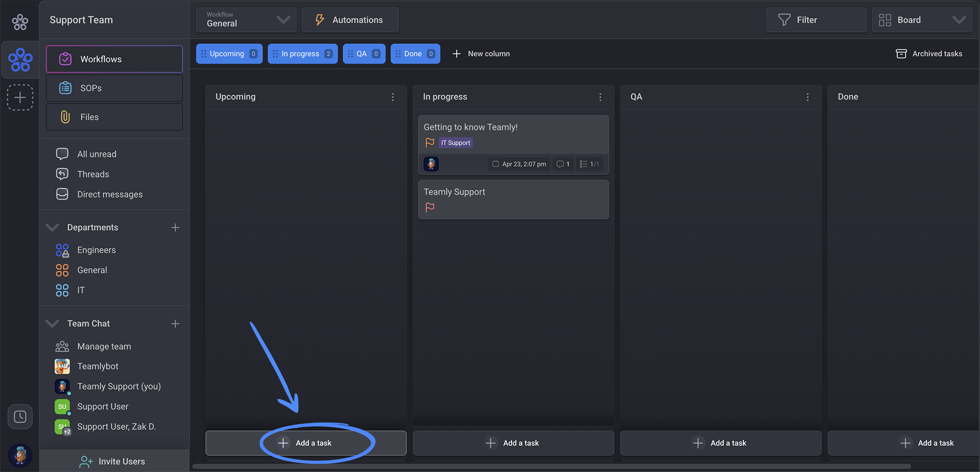Click Invite Users button

[114, 461]
